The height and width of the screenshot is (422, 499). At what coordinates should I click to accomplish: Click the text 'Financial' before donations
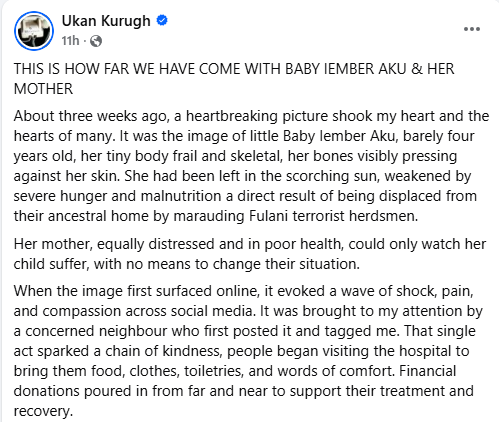427,371
